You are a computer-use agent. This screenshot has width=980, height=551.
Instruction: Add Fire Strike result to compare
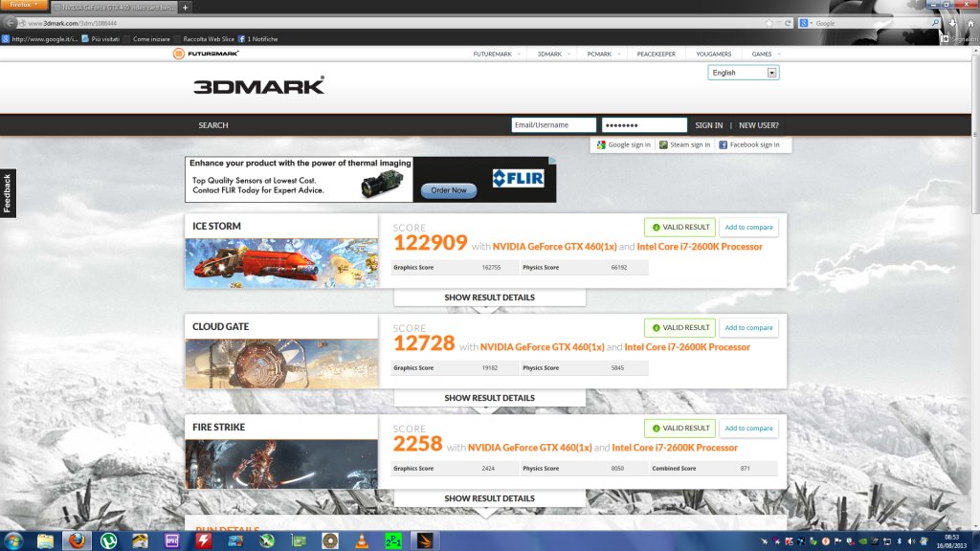748,428
